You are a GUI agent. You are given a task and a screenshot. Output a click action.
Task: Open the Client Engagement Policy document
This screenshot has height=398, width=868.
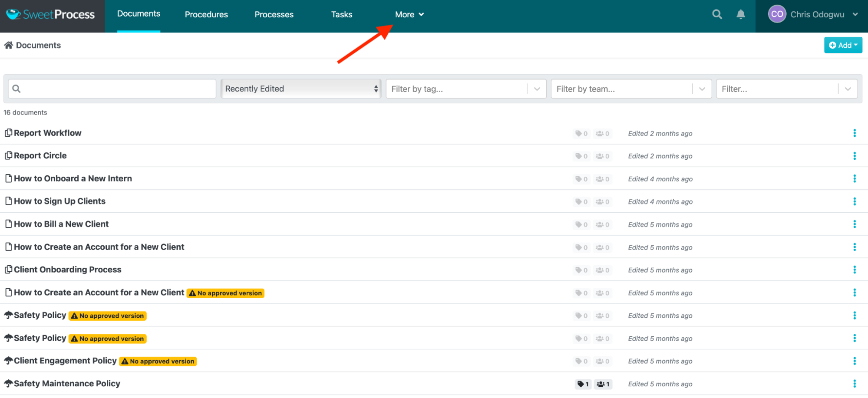(65, 361)
